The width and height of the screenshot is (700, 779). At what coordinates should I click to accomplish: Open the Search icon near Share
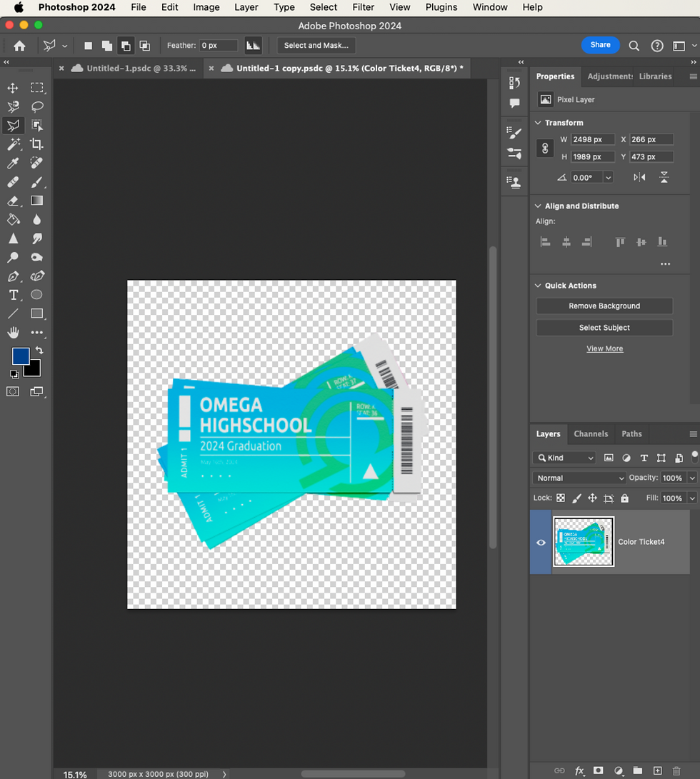click(634, 46)
